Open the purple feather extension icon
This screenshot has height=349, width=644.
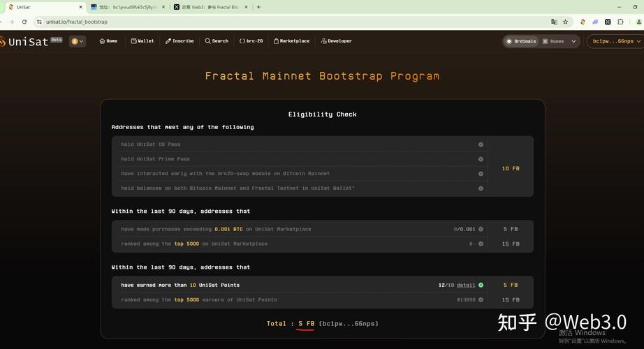point(595,22)
